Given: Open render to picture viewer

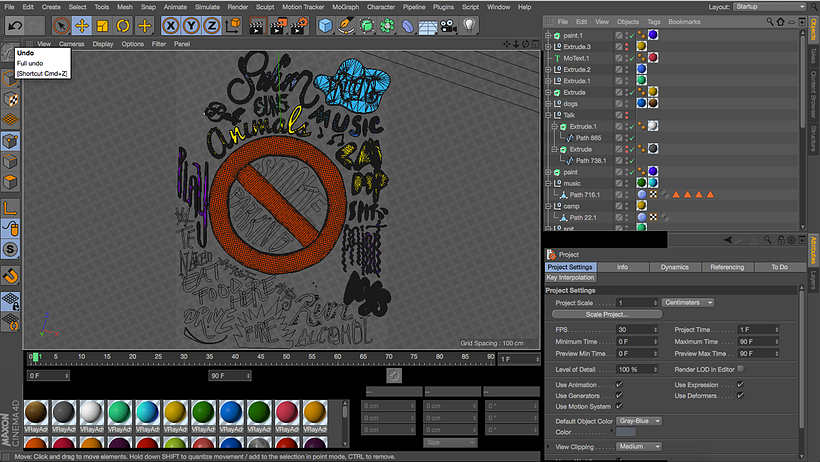Looking at the screenshot, I should 278,25.
